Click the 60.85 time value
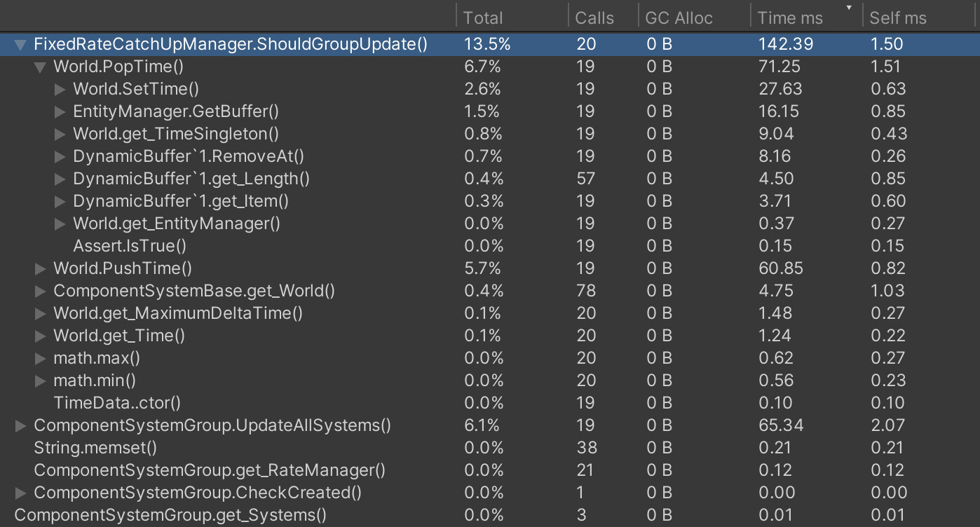Screen dimensions: 980x527 click(781, 269)
